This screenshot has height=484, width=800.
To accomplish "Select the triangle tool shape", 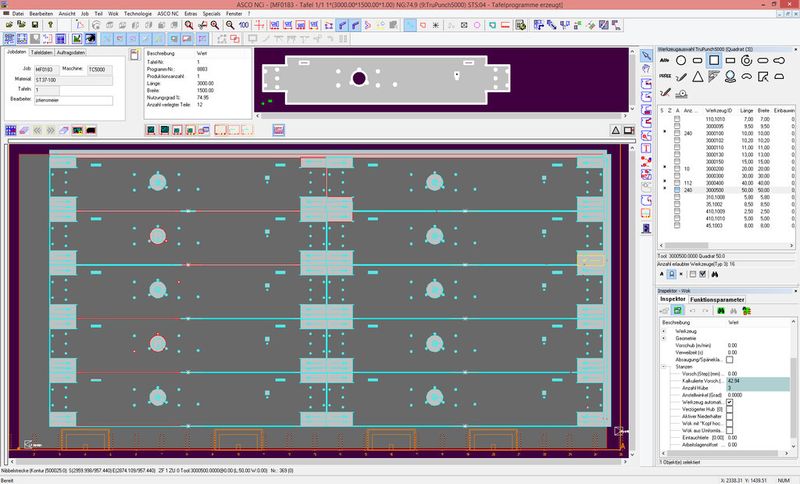I will (x=697, y=77).
